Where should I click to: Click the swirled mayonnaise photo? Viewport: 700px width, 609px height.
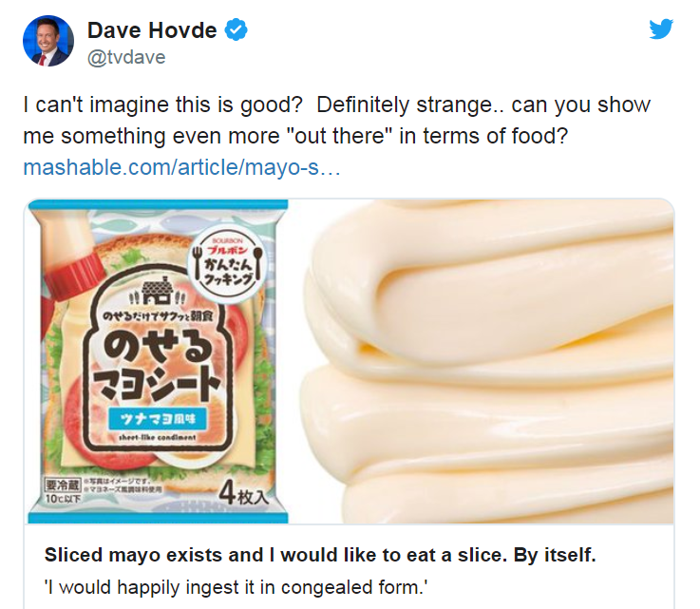(x=486, y=361)
